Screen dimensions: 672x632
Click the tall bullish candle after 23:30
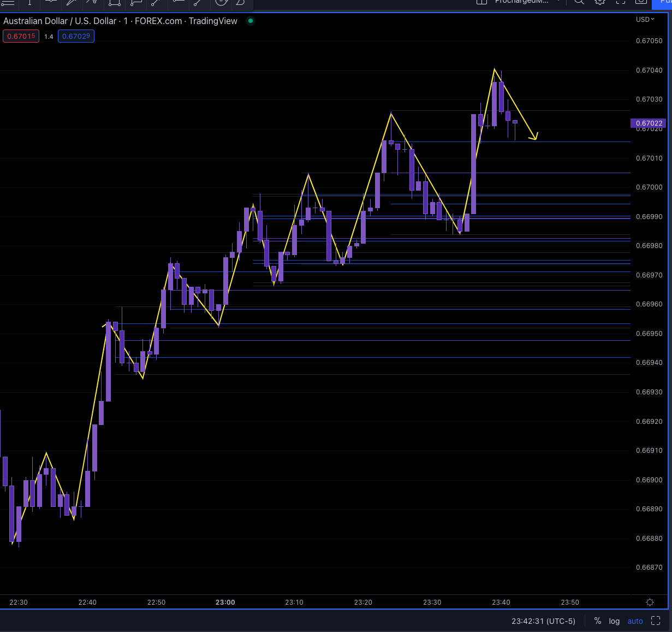coord(473,164)
